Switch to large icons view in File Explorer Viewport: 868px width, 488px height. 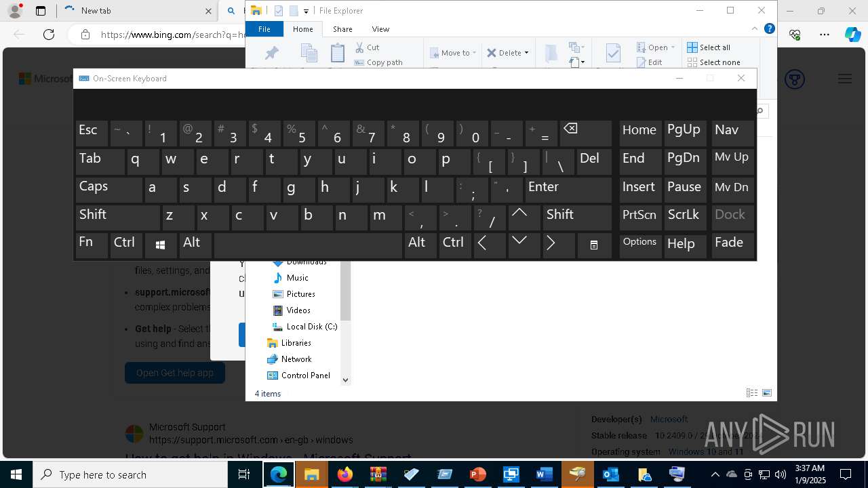tap(767, 393)
